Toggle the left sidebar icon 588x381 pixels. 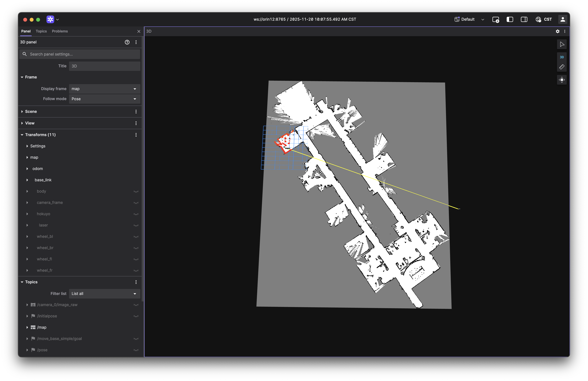[510, 19]
